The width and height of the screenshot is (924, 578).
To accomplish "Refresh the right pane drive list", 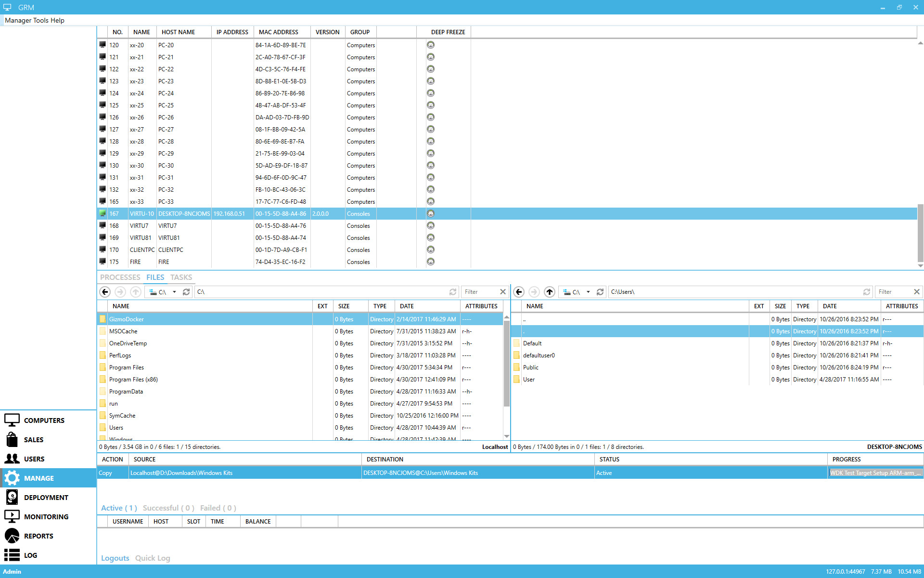I will pos(600,292).
